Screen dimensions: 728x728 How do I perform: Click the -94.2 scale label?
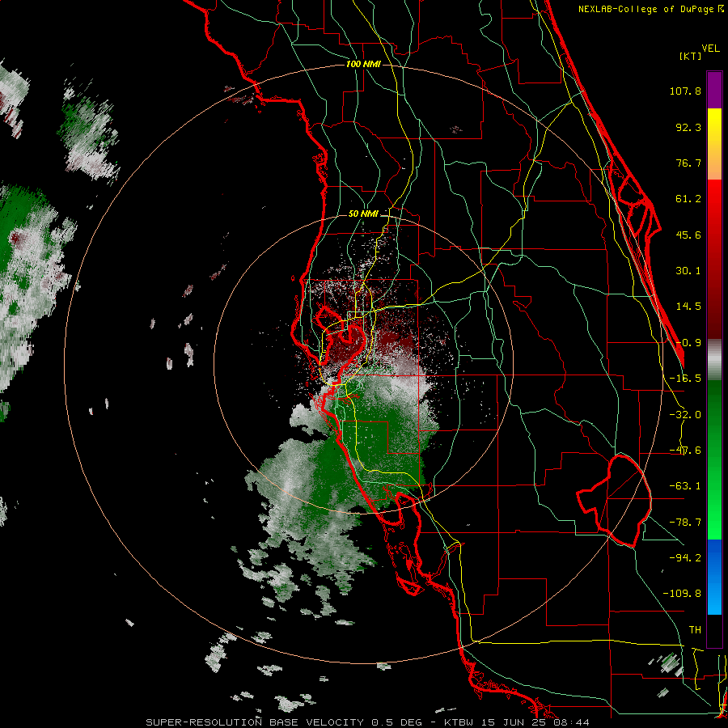coord(685,557)
